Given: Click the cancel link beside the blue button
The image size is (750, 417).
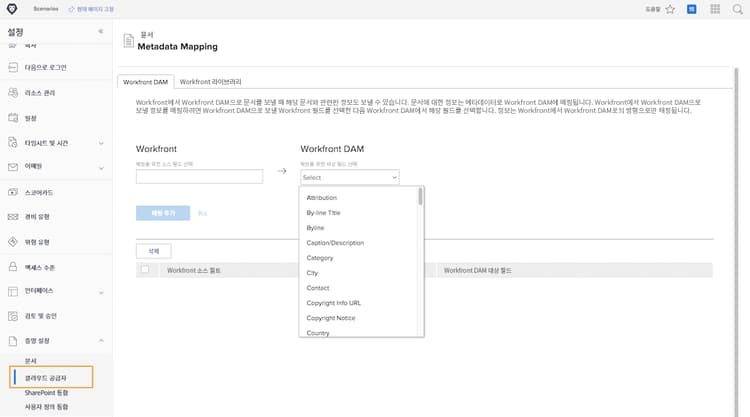Looking at the screenshot, I should (203, 213).
